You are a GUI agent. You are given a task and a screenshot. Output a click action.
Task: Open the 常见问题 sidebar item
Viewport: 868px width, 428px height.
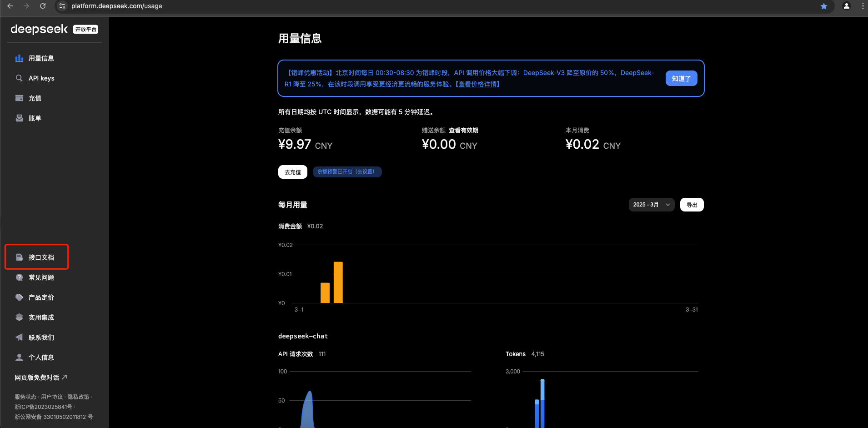click(x=55, y=277)
